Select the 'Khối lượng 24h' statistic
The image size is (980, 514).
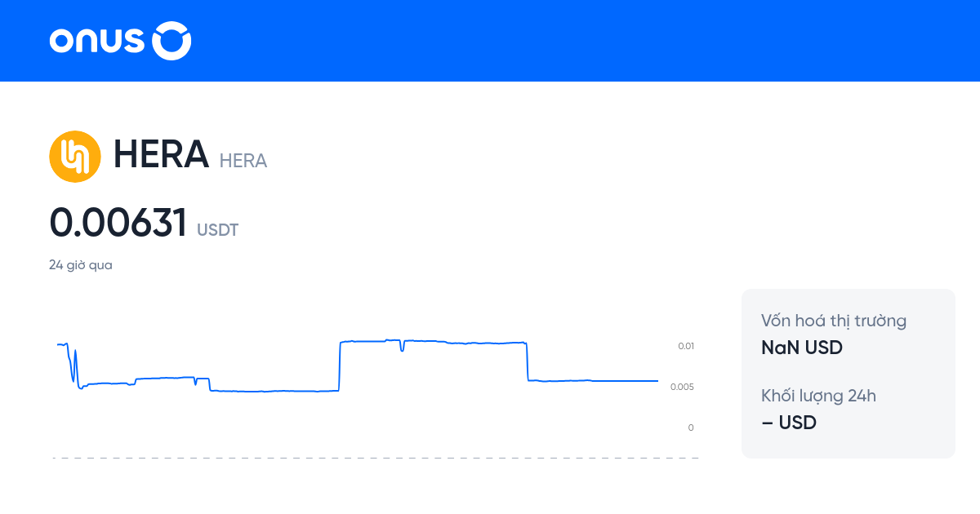[819, 395]
